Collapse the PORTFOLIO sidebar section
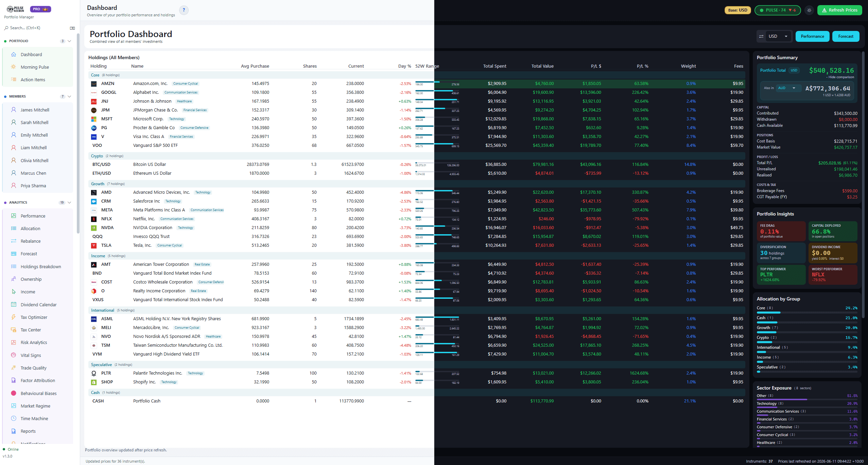This screenshot has height=465, width=868. [x=69, y=41]
